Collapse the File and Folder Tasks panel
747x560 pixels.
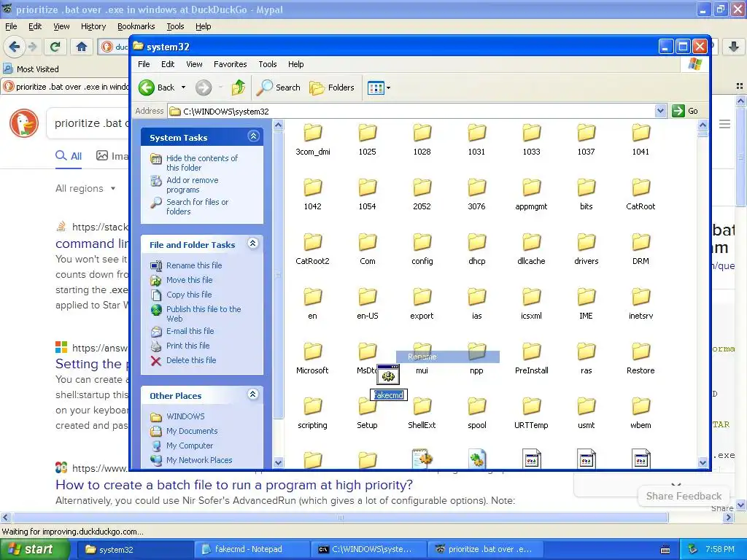click(x=253, y=244)
